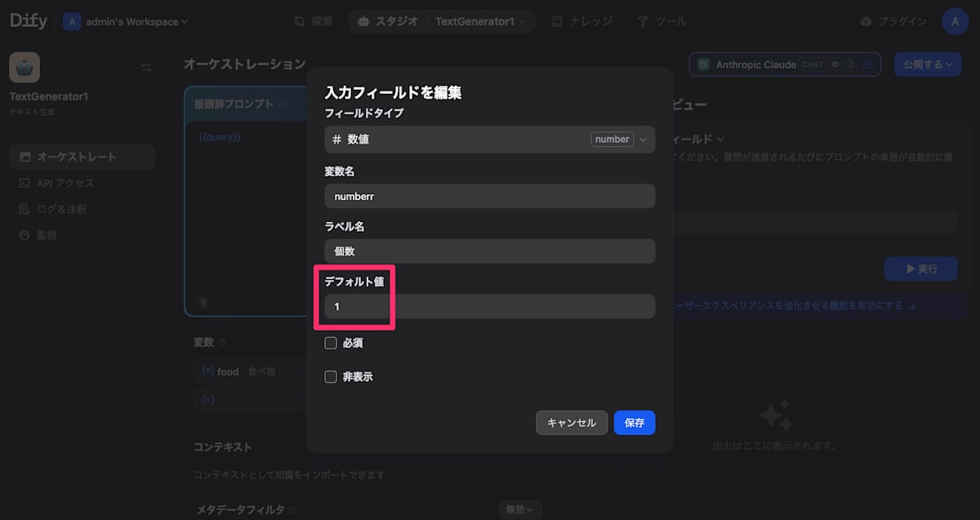Click the 変数名 field containing numberr
The height and width of the screenshot is (520, 980).
click(x=490, y=196)
